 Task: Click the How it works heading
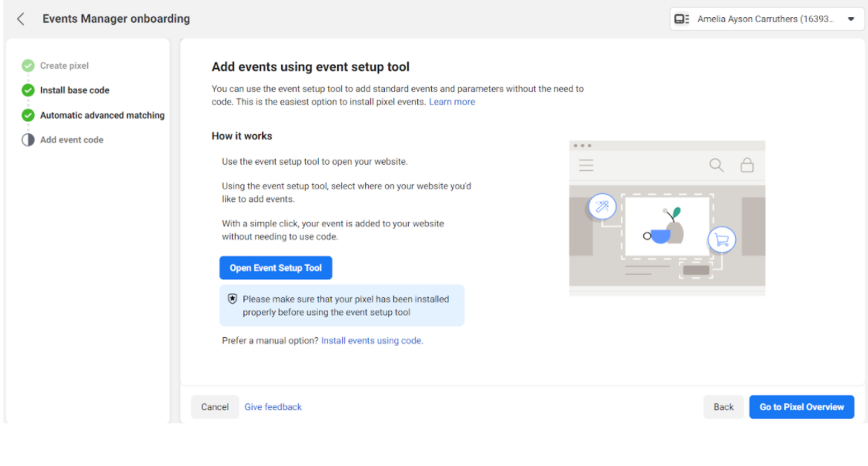click(x=242, y=136)
